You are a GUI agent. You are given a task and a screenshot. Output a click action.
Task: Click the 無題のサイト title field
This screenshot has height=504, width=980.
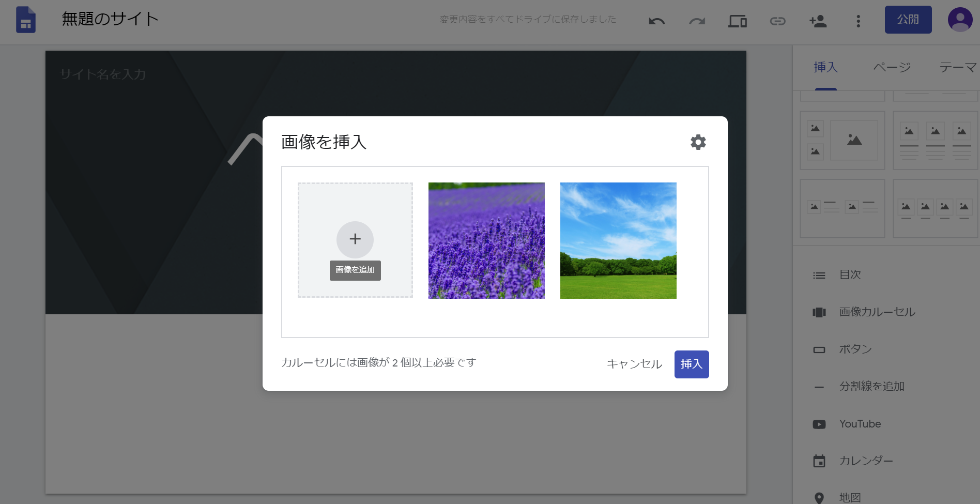click(110, 19)
